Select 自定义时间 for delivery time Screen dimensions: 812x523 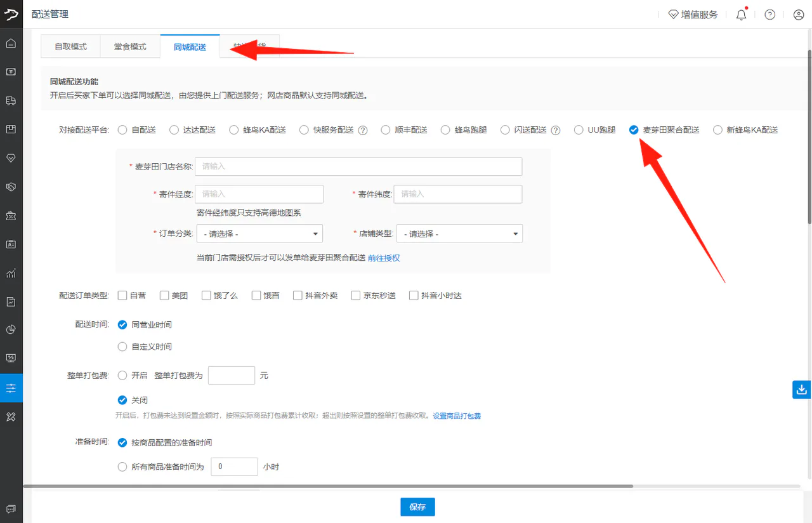[x=122, y=347]
